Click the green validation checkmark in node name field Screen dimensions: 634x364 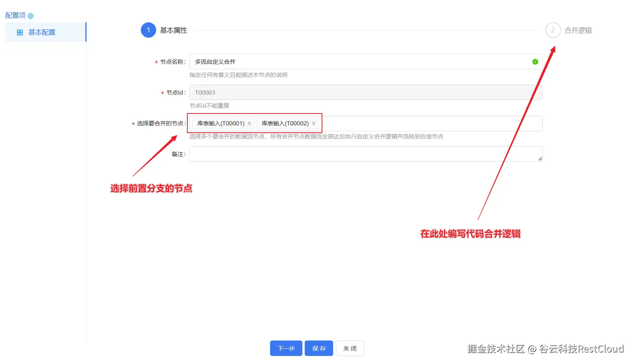[x=534, y=62]
